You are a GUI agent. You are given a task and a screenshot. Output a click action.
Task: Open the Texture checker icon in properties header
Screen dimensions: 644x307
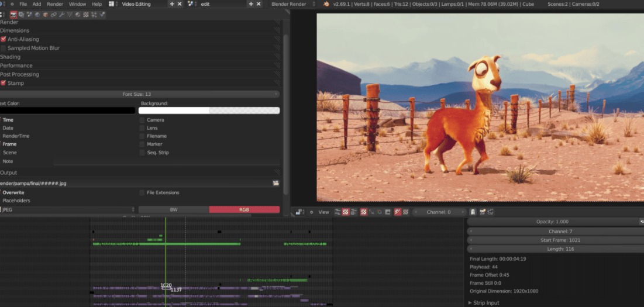click(86, 15)
